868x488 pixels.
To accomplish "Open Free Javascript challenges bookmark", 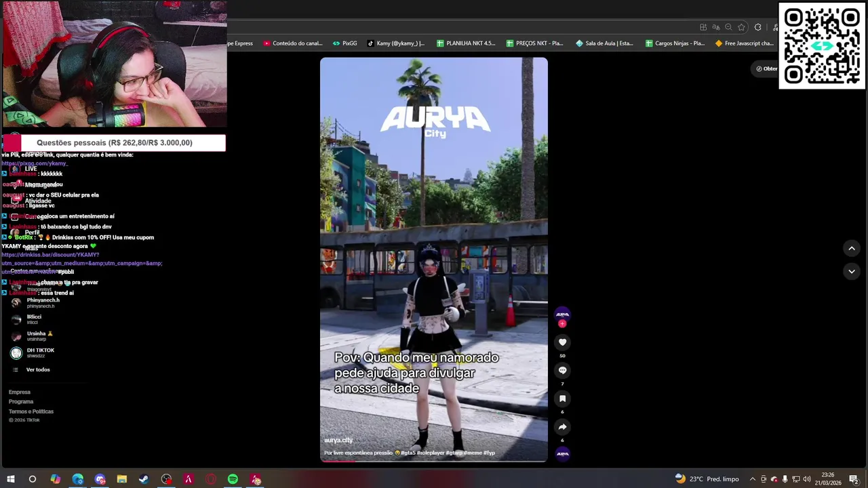I will (x=744, y=43).
